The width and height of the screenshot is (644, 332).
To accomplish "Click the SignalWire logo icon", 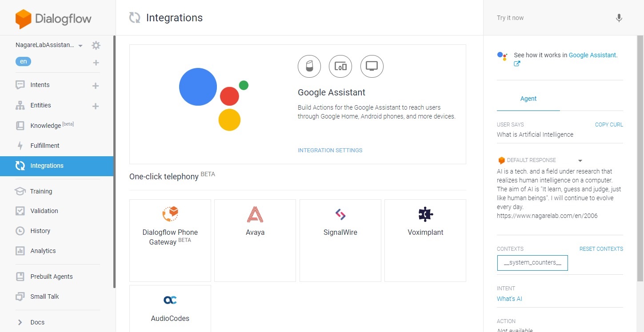I will point(340,214).
